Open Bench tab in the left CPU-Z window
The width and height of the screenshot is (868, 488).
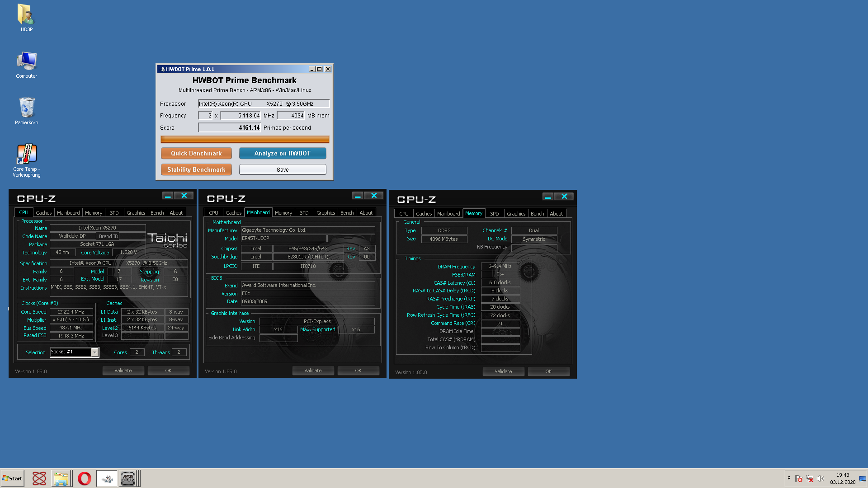(x=157, y=213)
